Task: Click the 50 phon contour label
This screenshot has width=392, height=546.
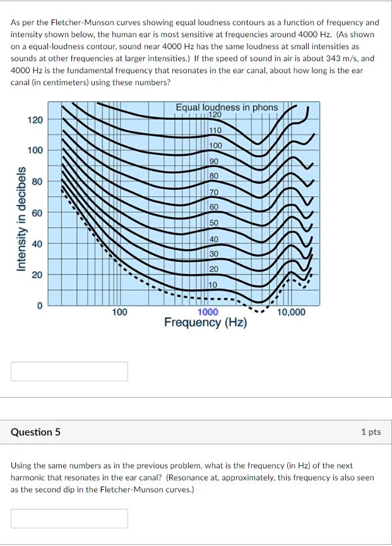Action: point(213,223)
